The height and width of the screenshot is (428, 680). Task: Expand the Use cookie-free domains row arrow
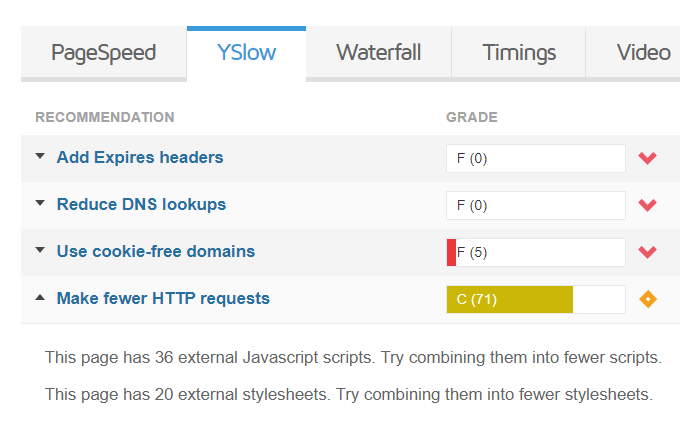click(x=40, y=250)
